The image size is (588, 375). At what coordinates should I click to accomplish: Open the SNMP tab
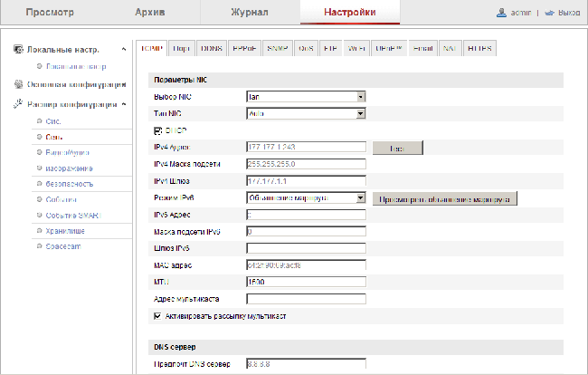click(x=278, y=48)
